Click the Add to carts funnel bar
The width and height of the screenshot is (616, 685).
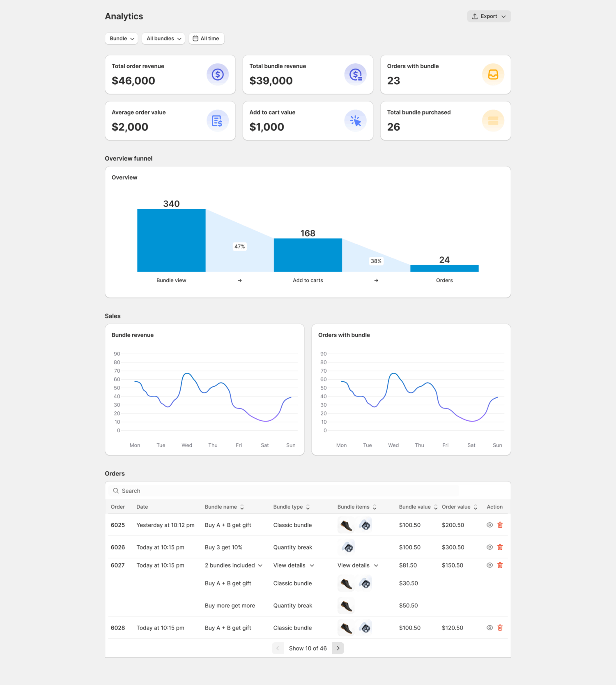[x=308, y=255]
